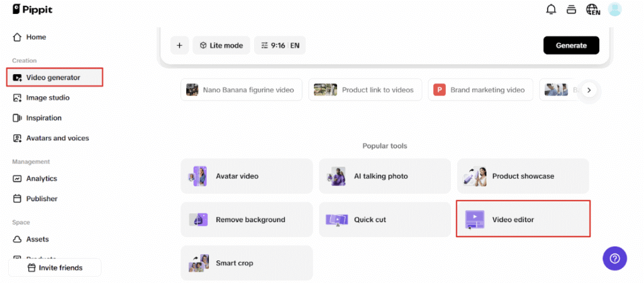Image resolution: width=644 pixels, height=283 pixels.
Task: Click the user profile avatar
Action: click(614, 9)
